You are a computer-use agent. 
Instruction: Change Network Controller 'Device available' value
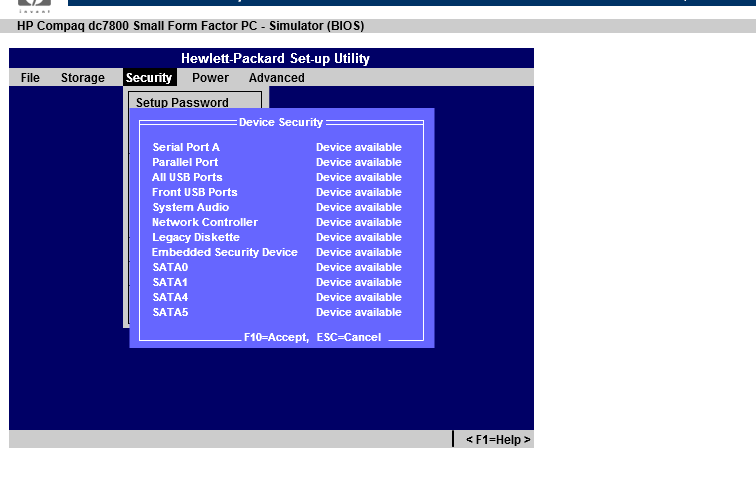pos(359,222)
